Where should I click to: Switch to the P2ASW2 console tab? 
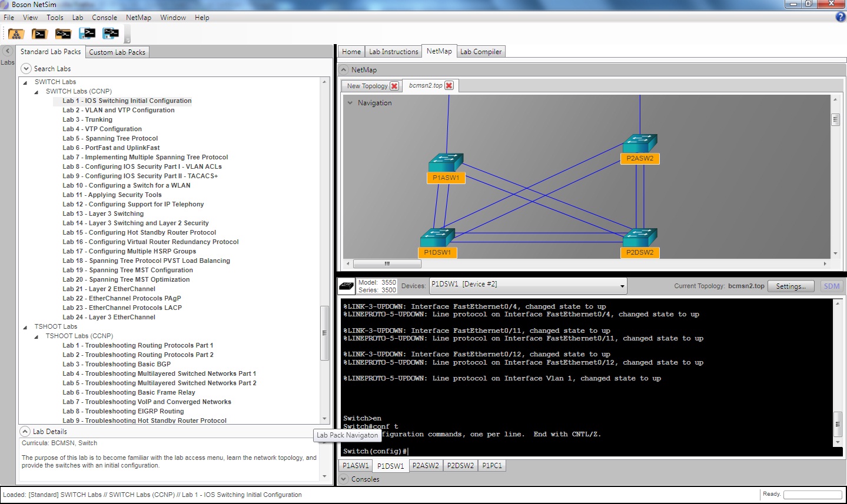tap(426, 465)
